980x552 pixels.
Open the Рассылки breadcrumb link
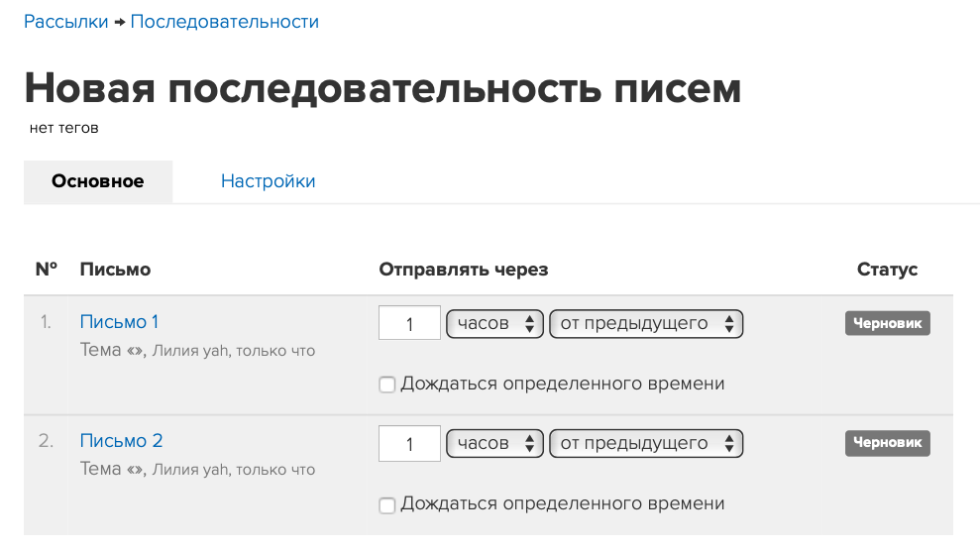click(x=65, y=22)
